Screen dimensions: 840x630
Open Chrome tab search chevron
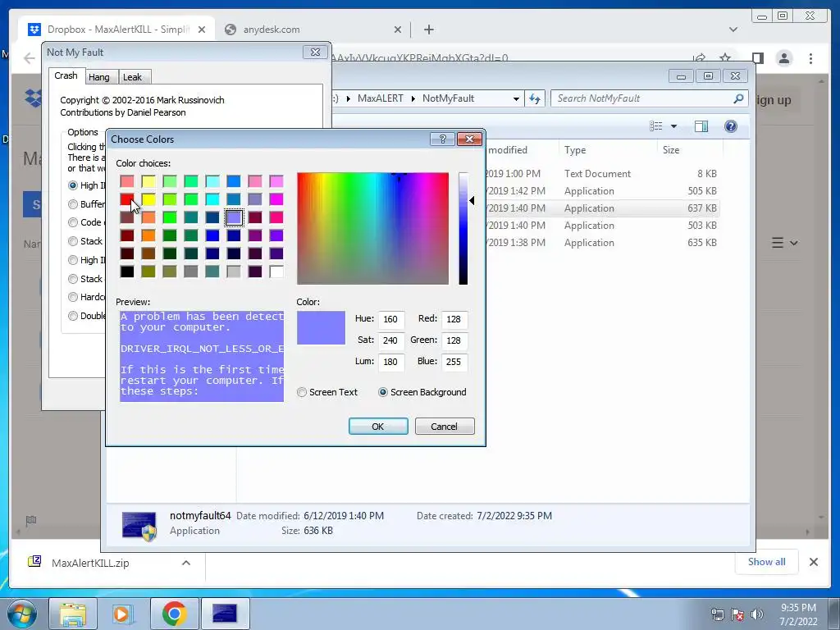coord(733,30)
